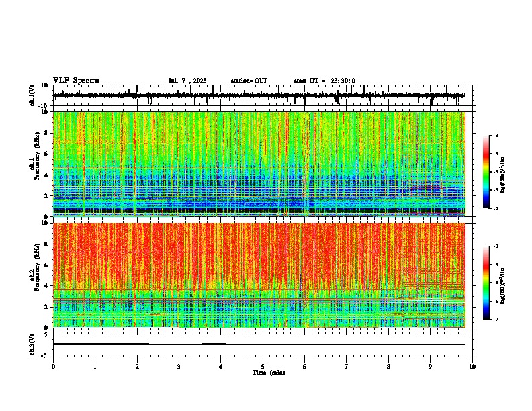Viewport: 532px width, 411px height.
Task: Click the ch.1 voltage waveform trace panel
Action: (x=264, y=95)
